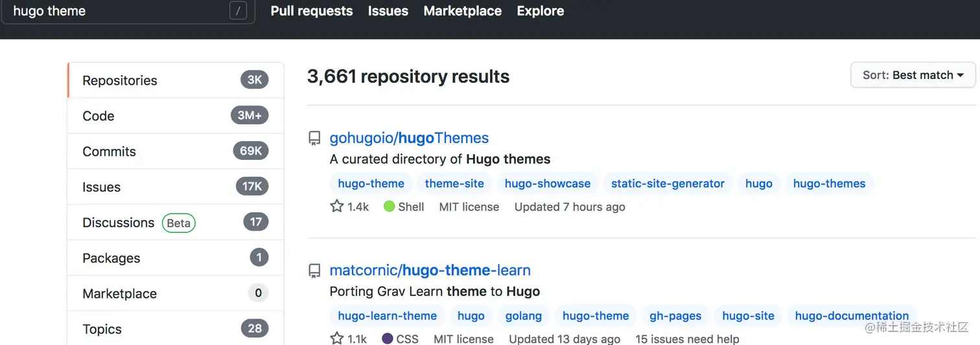Select the Packages filter in sidebar
Viewport: 980px width, 345px height.
click(x=176, y=258)
